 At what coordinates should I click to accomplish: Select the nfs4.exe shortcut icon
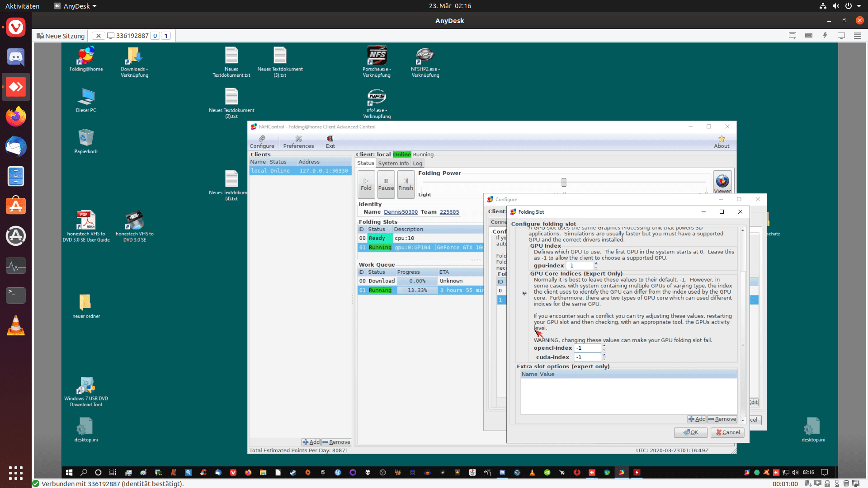(x=377, y=103)
